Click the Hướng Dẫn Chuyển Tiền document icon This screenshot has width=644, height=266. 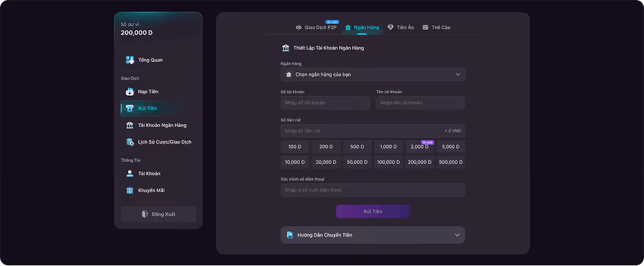(x=290, y=235)
